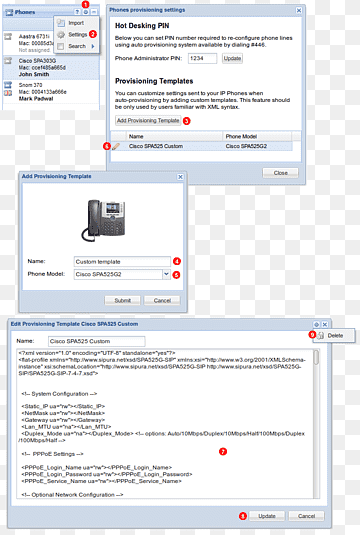Click Submit in Add Provisioning Template dialog

tap(123, 301)
